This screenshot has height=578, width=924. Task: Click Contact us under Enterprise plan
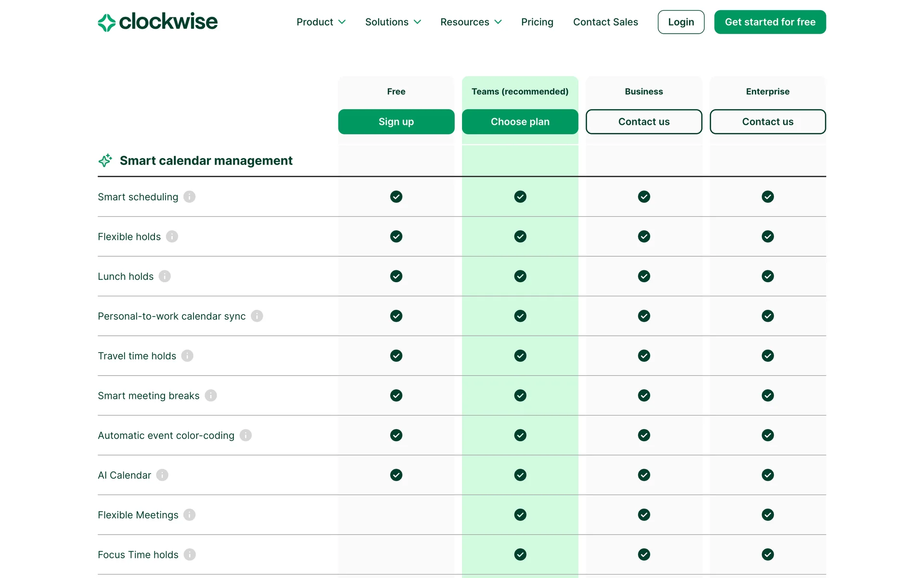click(x=767, y=122)
